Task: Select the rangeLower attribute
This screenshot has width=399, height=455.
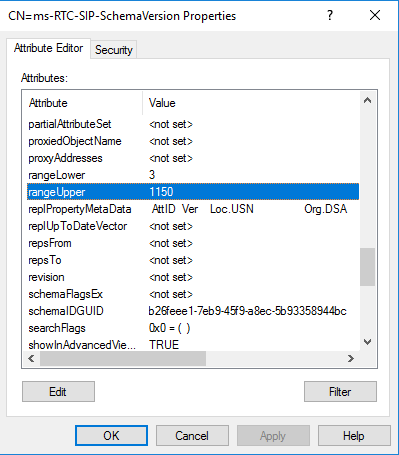Action: pos(193,175)
